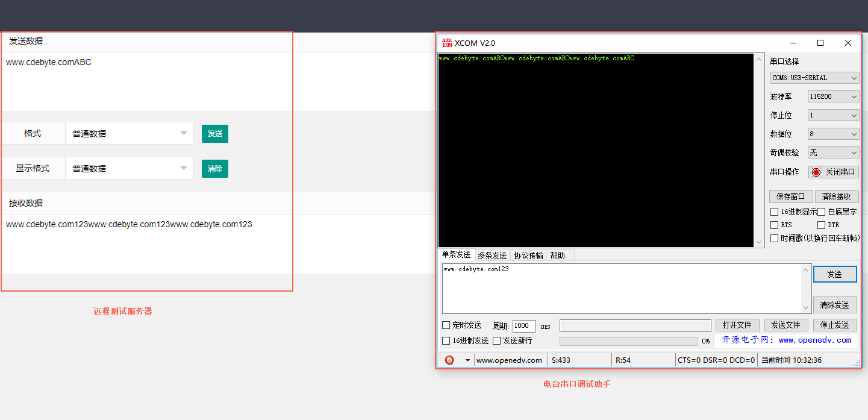Check the 发送新行 option
Viewport: 868px width, 420px height.
pos(496,340)
